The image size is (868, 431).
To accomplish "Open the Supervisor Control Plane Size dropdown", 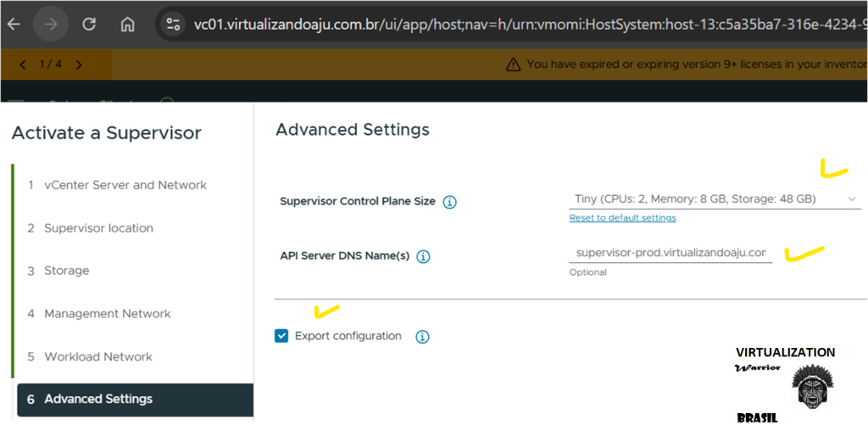I will pos(714,199).
